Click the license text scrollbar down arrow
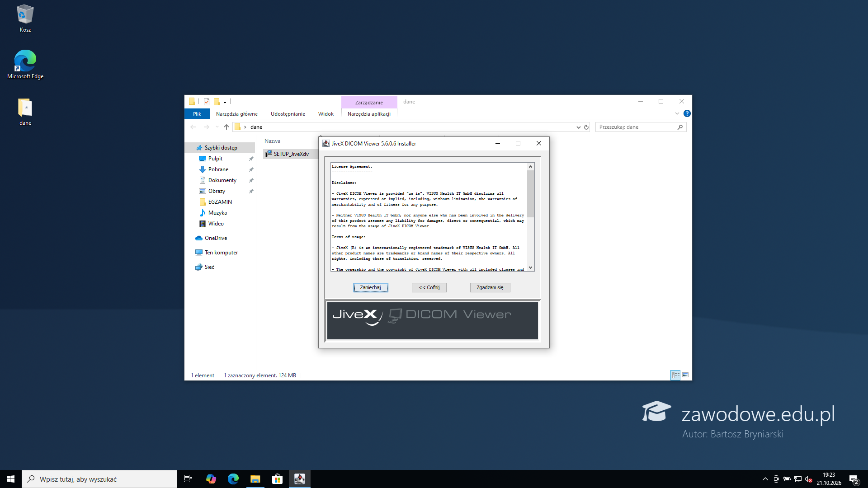This screenshot has height=488, width=868. 531,267
